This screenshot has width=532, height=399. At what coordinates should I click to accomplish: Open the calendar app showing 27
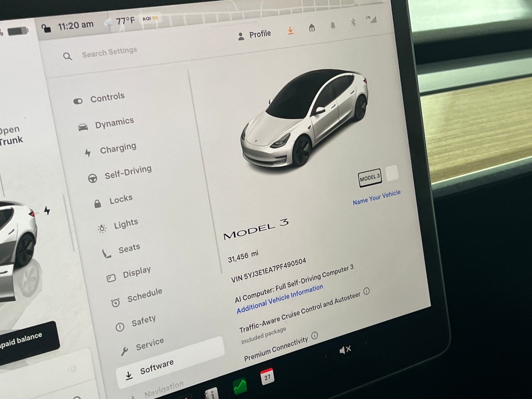point(267,377)
